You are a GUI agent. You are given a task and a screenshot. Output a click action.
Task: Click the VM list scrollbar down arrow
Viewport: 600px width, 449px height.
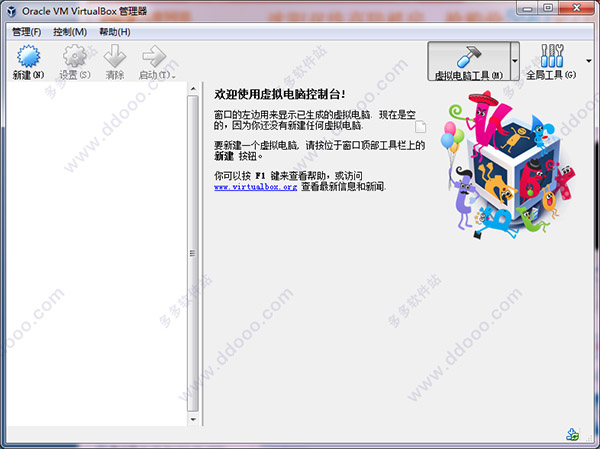[x=193, y=420]
